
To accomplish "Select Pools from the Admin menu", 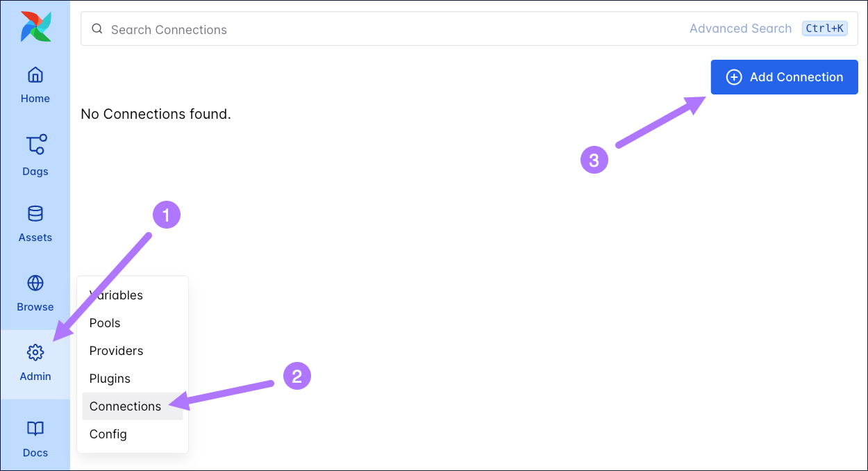I will 104,322.
